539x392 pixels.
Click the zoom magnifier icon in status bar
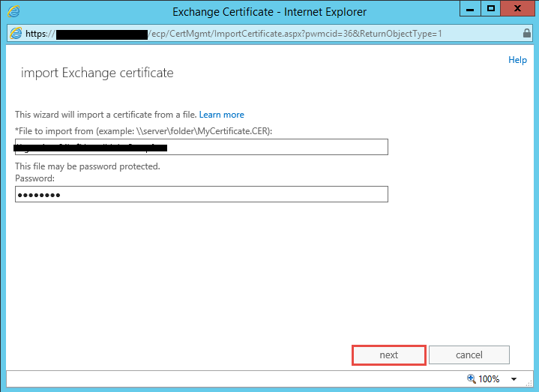click(472, 379)
